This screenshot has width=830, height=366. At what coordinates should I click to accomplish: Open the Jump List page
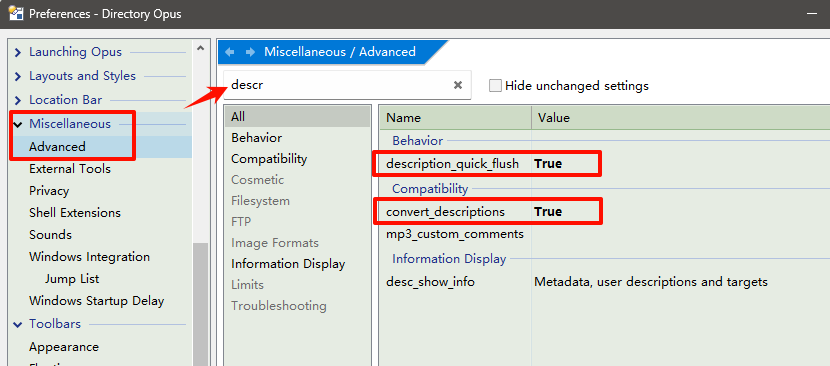point(72,279)
